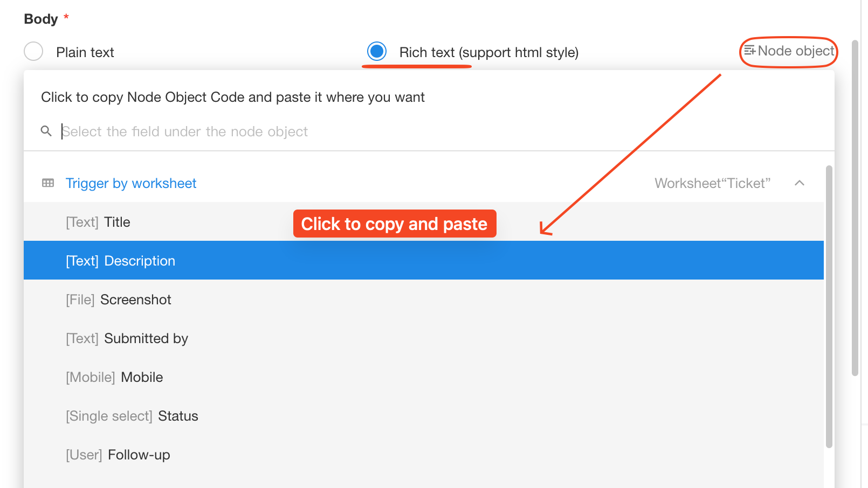Click the Node object button

[x=789, y=51]
